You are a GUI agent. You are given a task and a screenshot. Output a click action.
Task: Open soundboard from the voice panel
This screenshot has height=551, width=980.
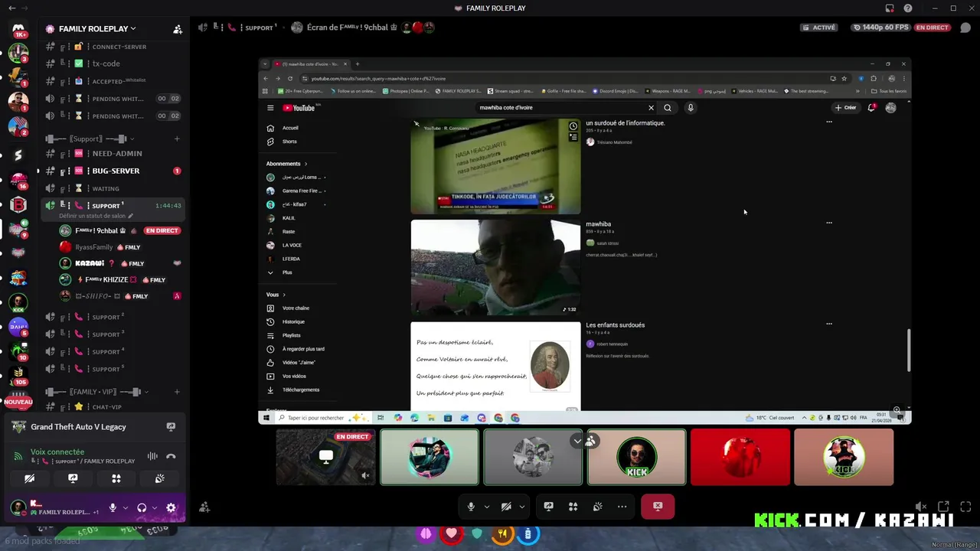[x=159, y=478]
